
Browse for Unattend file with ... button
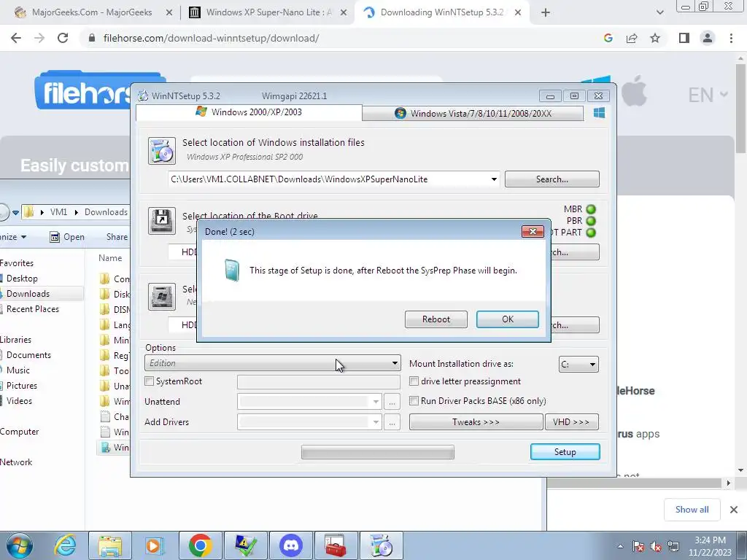tap(392, 402)
